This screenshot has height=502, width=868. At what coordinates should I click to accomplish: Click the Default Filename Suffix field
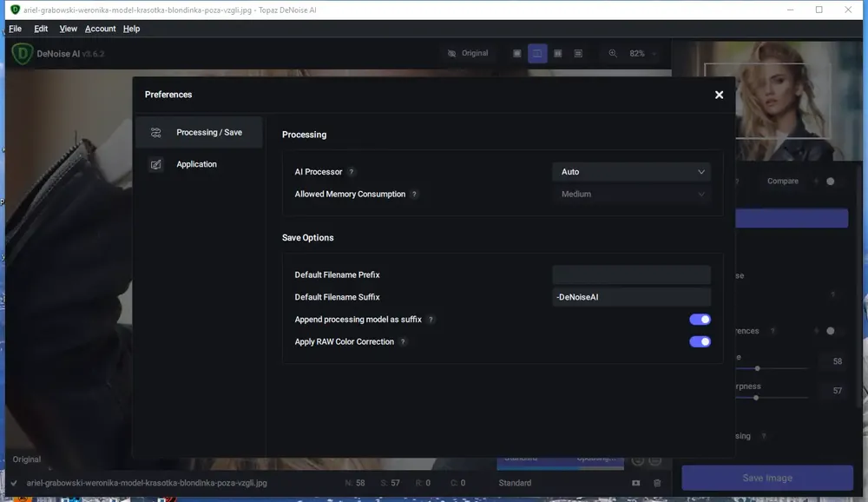tap(631, 297)
